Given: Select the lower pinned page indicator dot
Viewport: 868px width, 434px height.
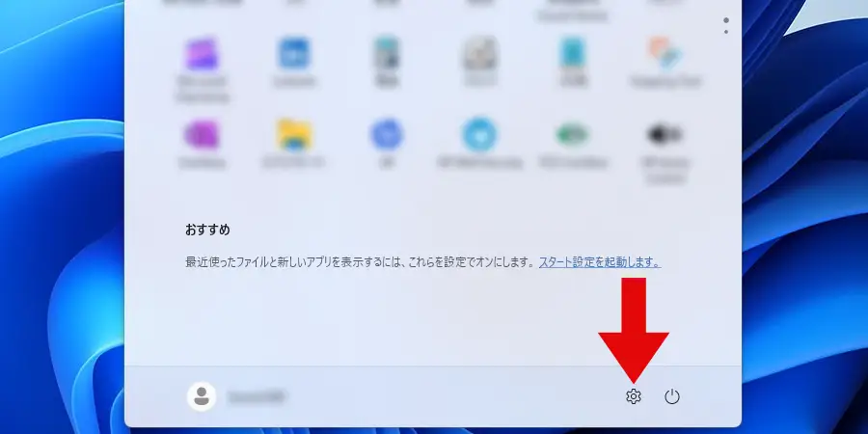Looking at the screenshot, I should pos(726,32).
